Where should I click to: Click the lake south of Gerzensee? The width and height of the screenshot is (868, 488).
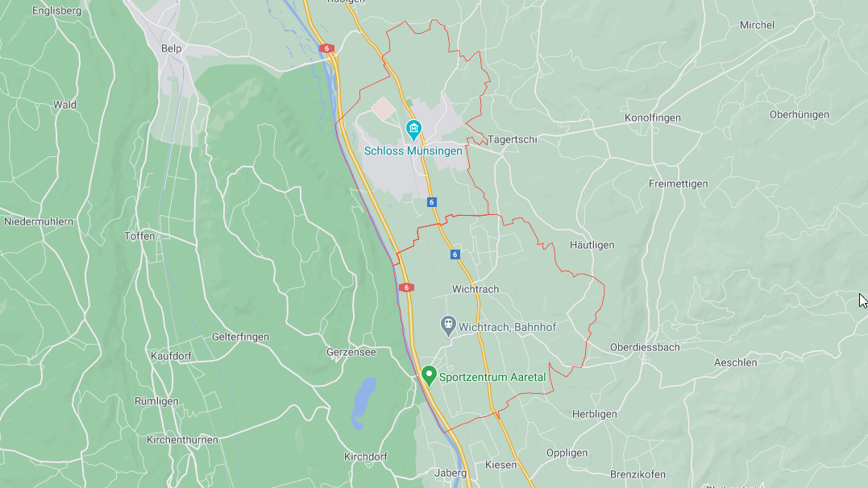coord(363,403)
